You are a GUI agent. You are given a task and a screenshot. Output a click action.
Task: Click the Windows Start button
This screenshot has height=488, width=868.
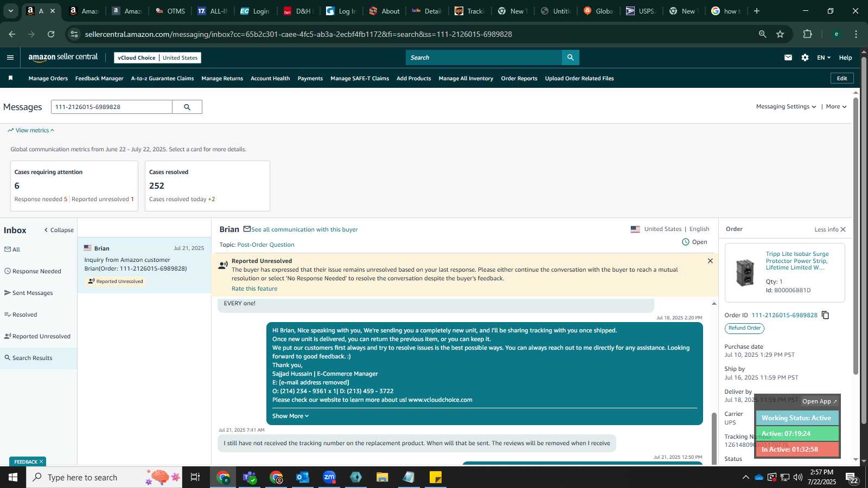pos(13,477)
